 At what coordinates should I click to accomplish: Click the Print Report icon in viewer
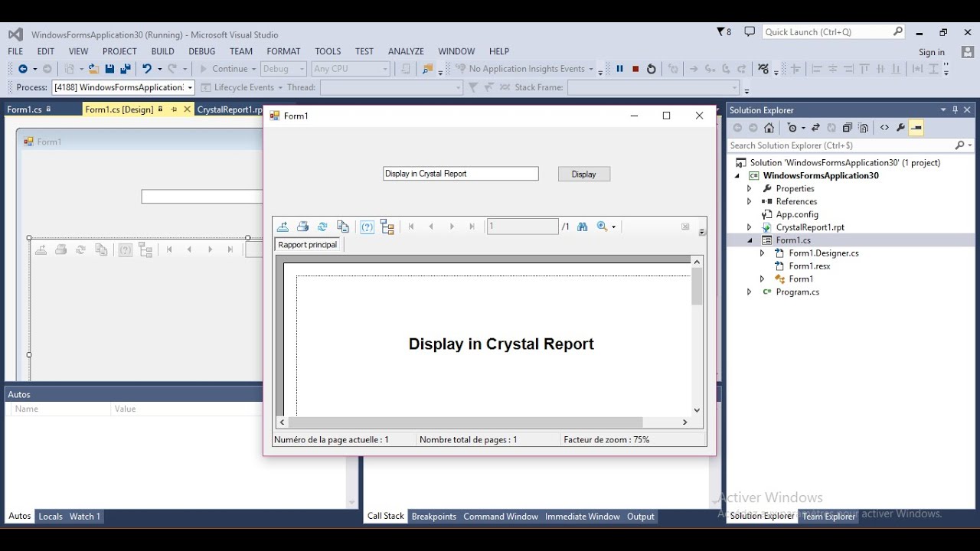[302, 227]
